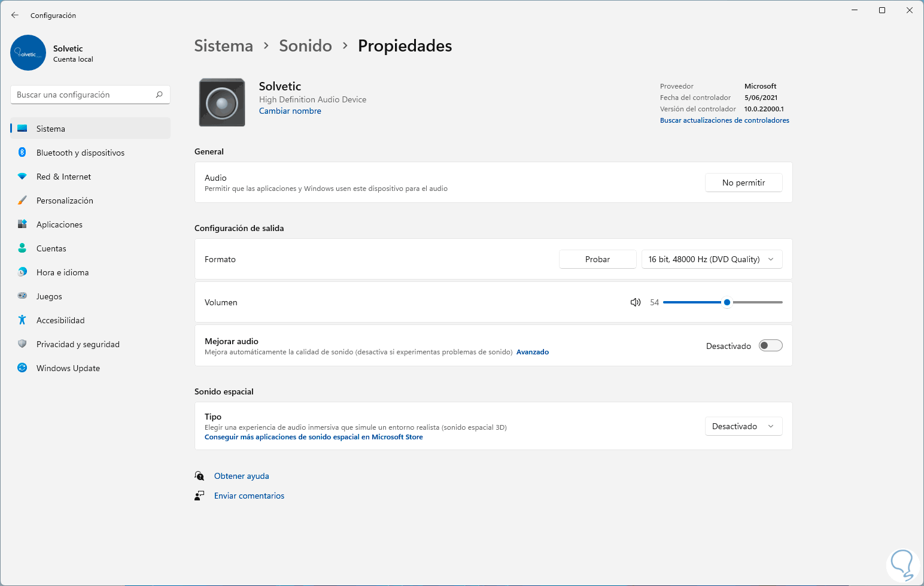Click the search magnifier icon
Screen dimensions: 924x586
[159, 95]
